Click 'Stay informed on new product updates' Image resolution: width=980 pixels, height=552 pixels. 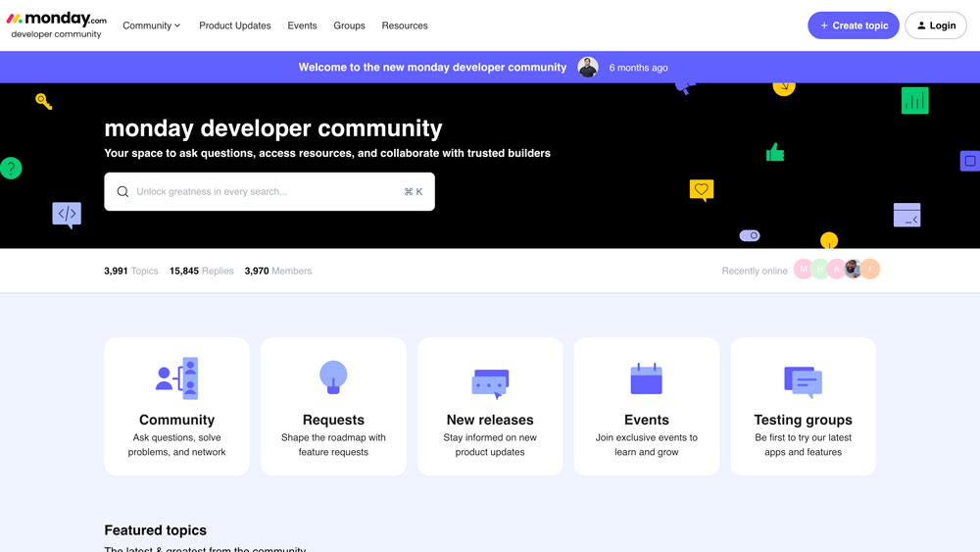tap(490, 444)
